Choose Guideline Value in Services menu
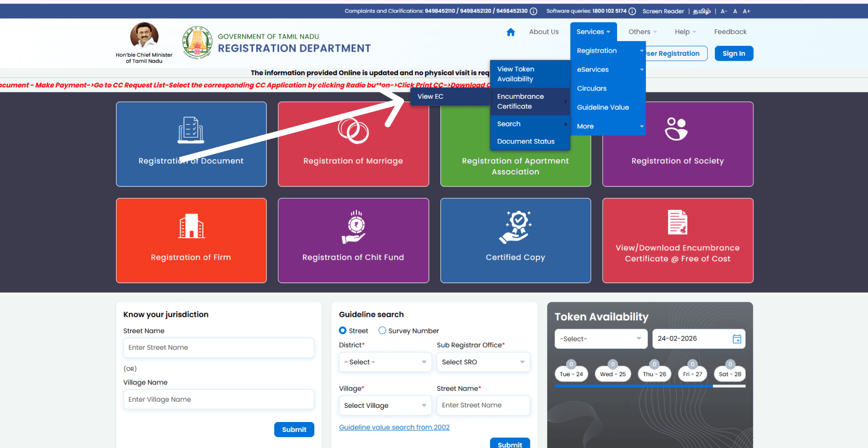 click(x=603, y=107)
